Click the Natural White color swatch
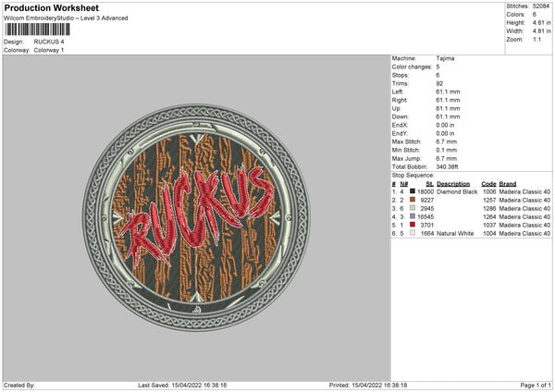 (413, 233)
